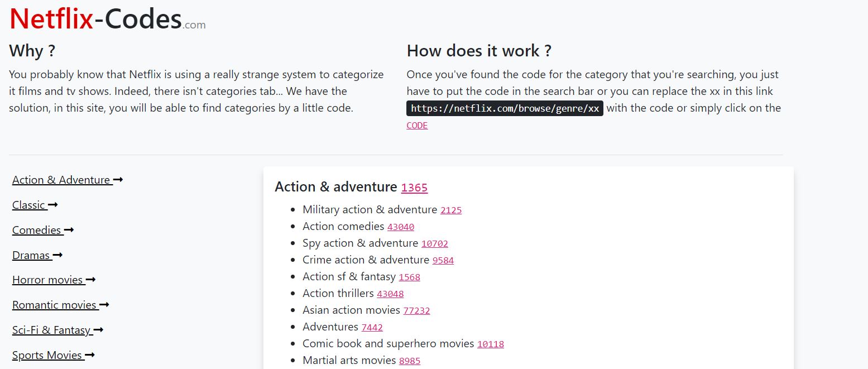The height and width of the screenshot is (369, 868).
Task: Click the arrow icon next to Action & Adventure
Action: tap(118, 180)
